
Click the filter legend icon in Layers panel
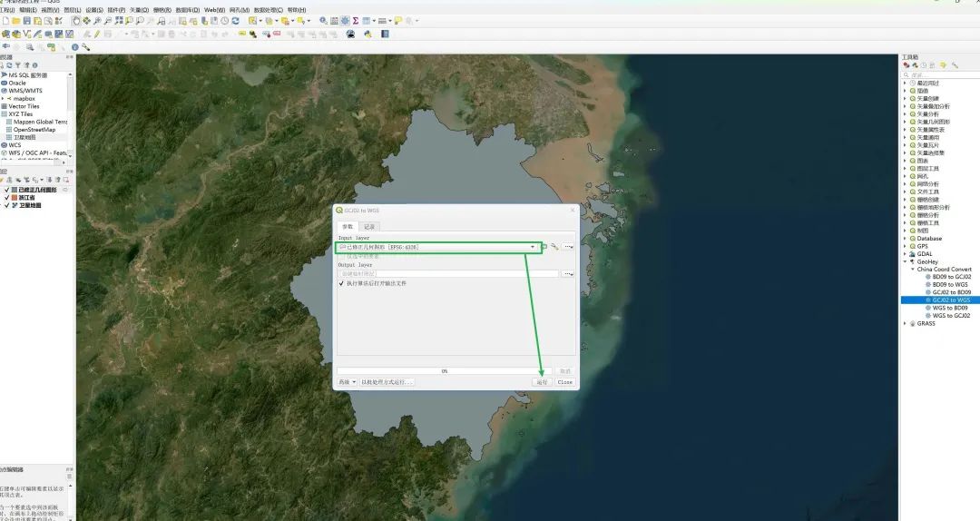27,180
